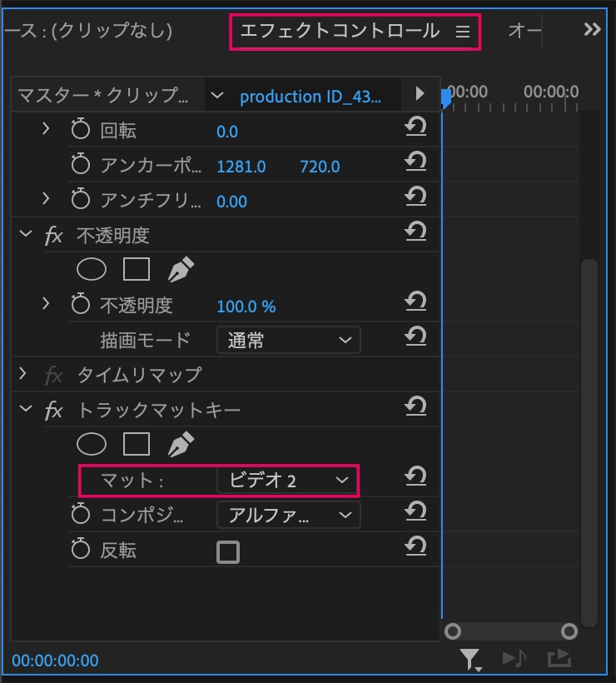This screenshot has width=616, height=683.
Task: Click the timecode 00:00:00:00
Action: pos(55,661)
